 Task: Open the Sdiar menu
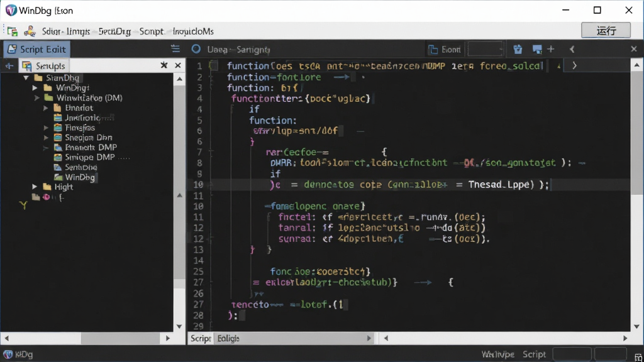tap(52, 31)
